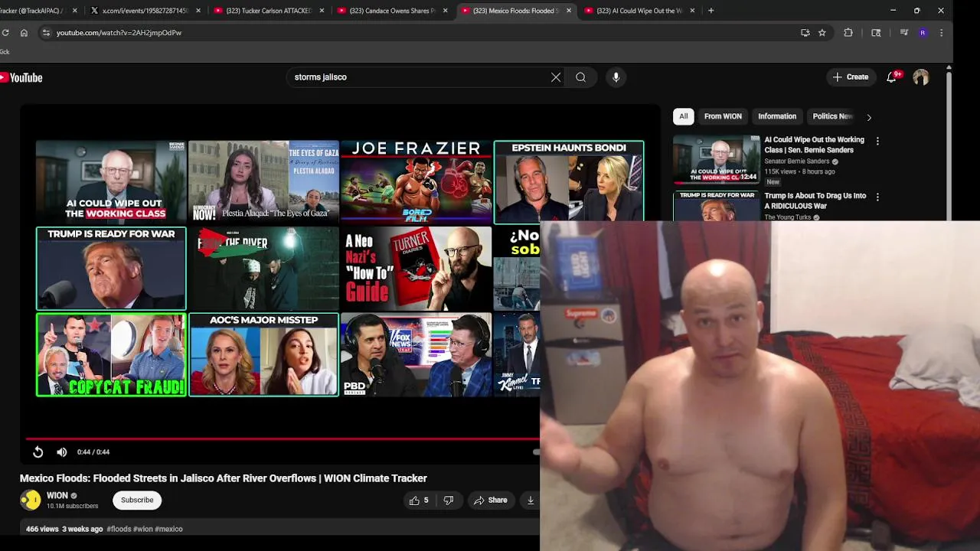Open the side panel icon in the toolbar

pyautogui.click(x=876, y=33)
